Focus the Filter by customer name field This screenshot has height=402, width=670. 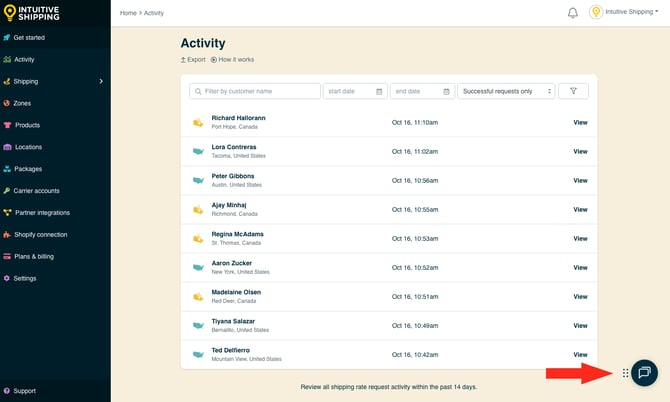[x=255, y=91]
